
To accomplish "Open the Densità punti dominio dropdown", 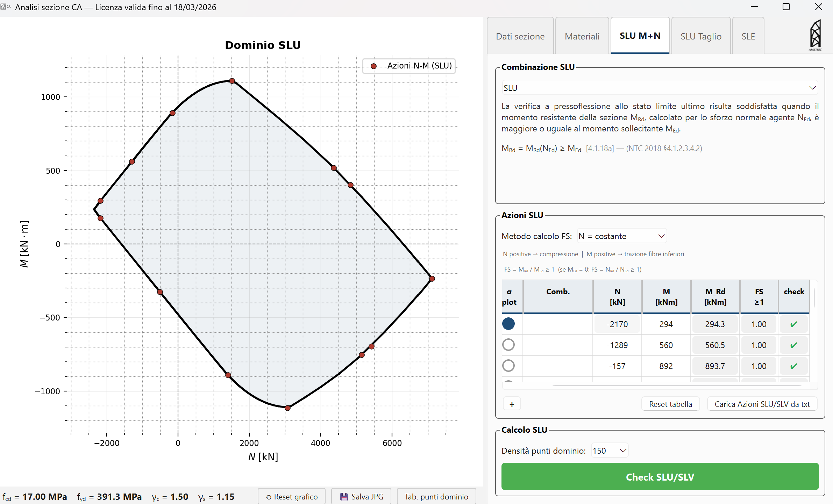I will point(609,451).
